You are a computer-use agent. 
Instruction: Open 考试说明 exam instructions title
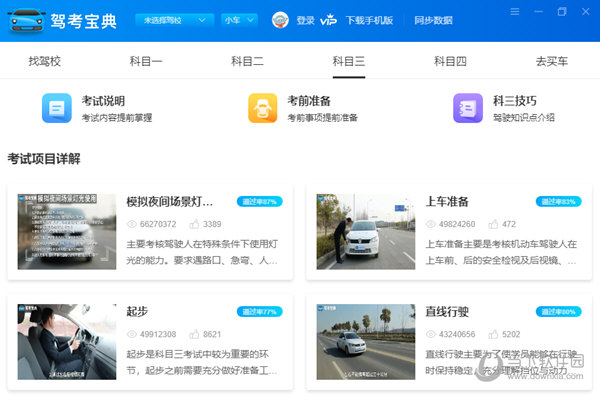tap(103, 101)
